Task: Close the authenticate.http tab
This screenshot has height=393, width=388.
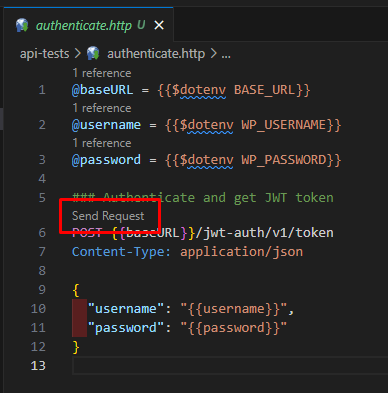Action: point(159,25)
